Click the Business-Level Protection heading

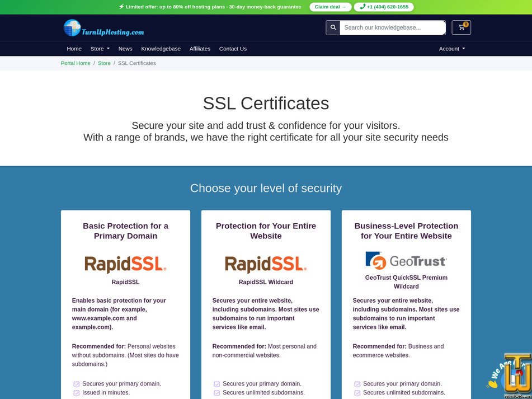pos(406,231)
